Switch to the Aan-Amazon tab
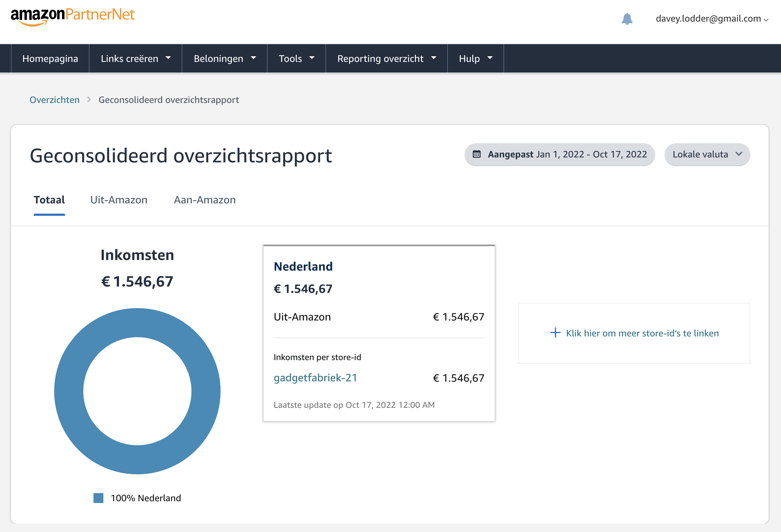 pyautogui.click(x=205, y=200)
